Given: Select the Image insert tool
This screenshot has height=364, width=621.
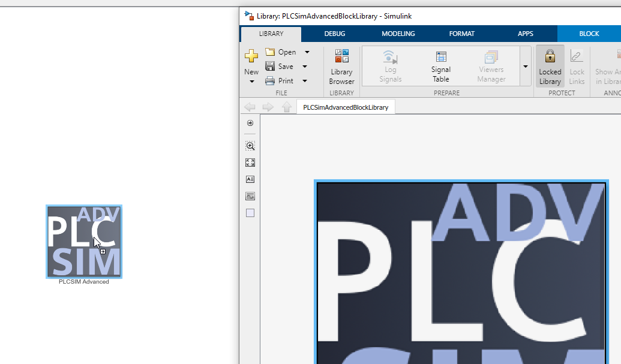Looking at the screenshot, I should coord(250,196).
